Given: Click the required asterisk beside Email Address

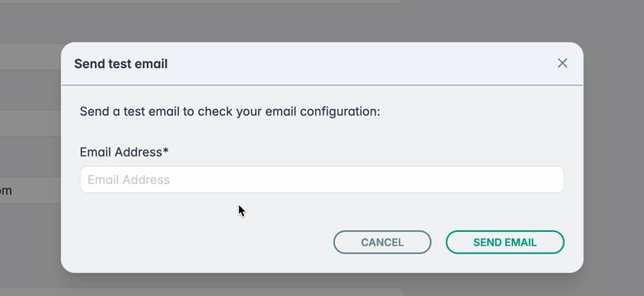Looking at the screenshot, I should (166, 151).
